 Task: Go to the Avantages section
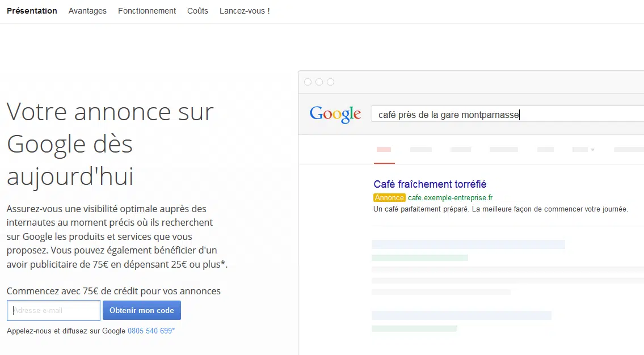87,11
